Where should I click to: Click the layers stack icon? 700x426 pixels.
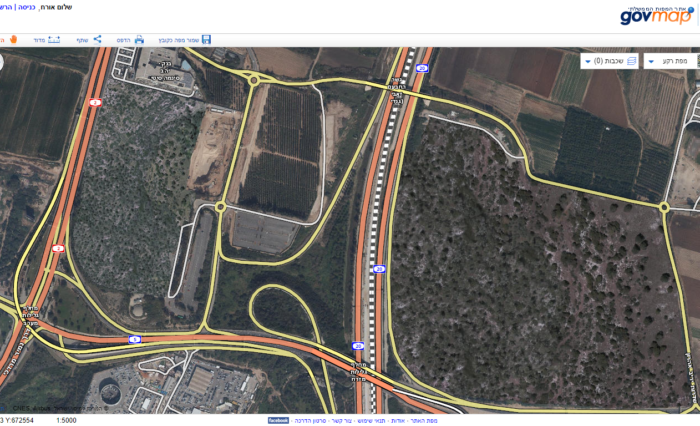point(631,61)
